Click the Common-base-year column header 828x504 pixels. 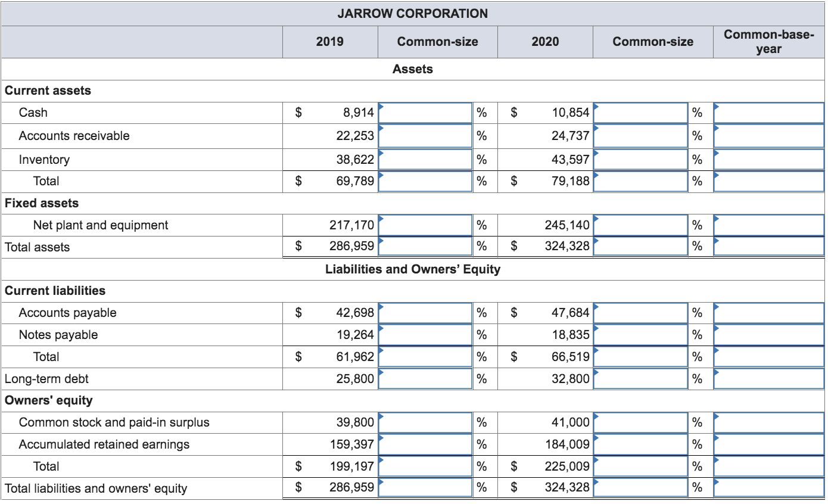click(x=768, y=42)
